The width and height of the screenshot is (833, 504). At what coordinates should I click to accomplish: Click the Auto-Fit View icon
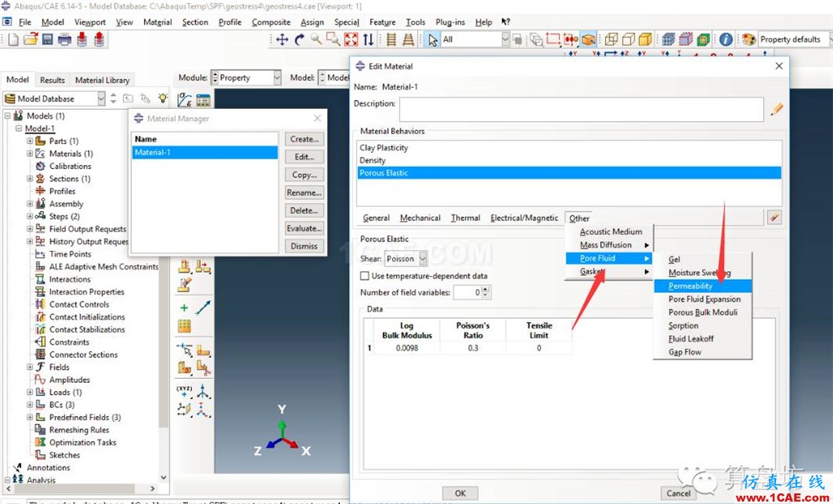coord(351,39)
